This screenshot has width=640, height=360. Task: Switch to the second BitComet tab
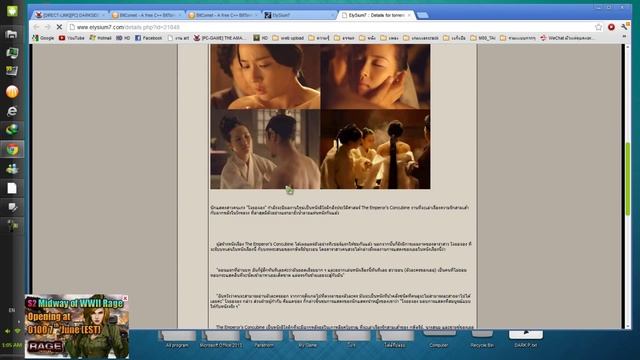(223, 15)
